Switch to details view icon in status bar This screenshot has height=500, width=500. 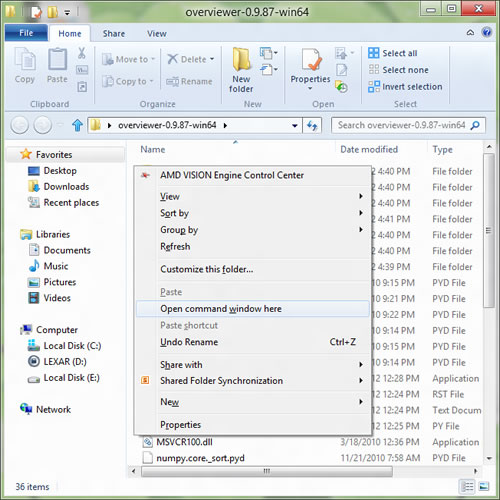467,486
